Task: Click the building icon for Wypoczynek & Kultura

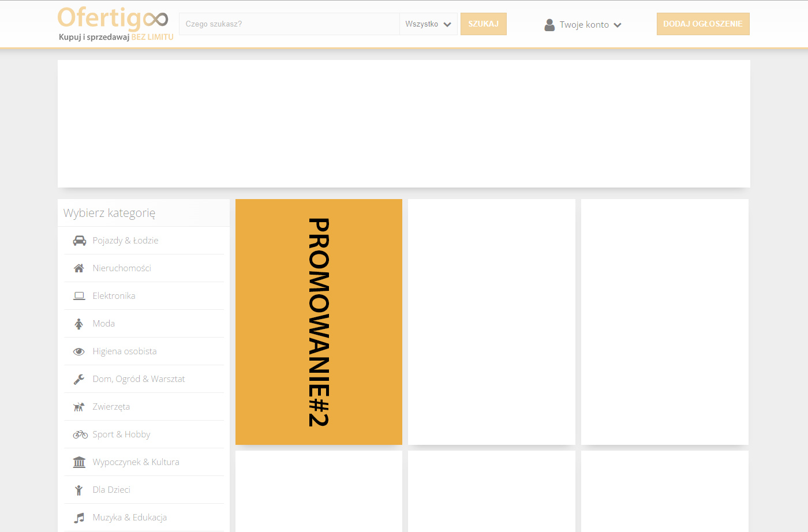Action: tap(79, 462)
